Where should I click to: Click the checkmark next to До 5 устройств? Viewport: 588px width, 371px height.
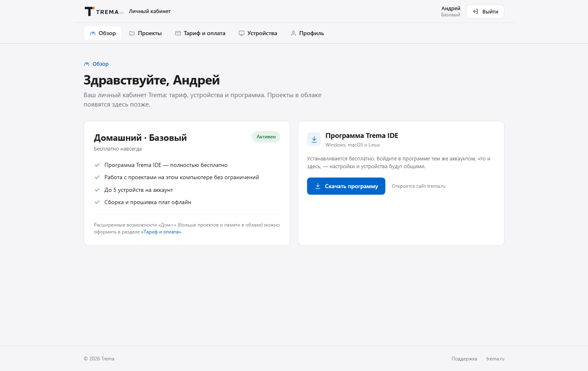point(97,190)
